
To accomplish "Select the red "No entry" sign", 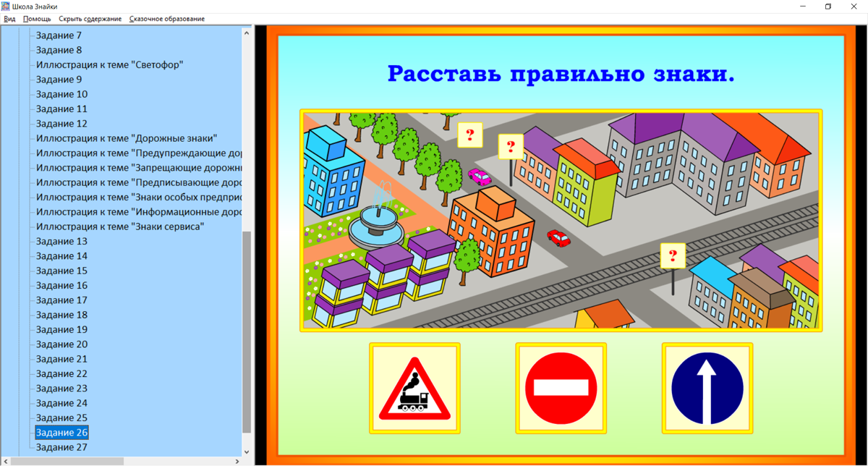I will pyautogui.click(x=561, y=387).
